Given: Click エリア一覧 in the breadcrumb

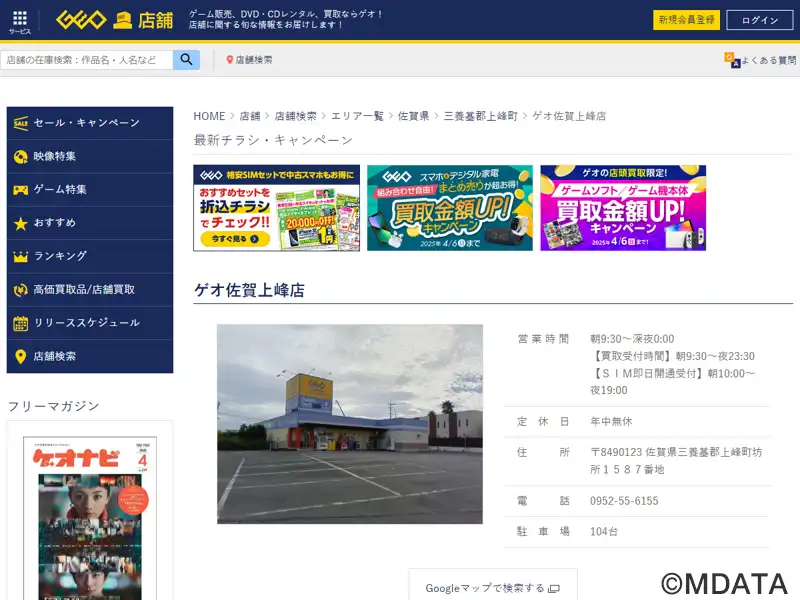Looking at the screenshot, I should point(357,116).
